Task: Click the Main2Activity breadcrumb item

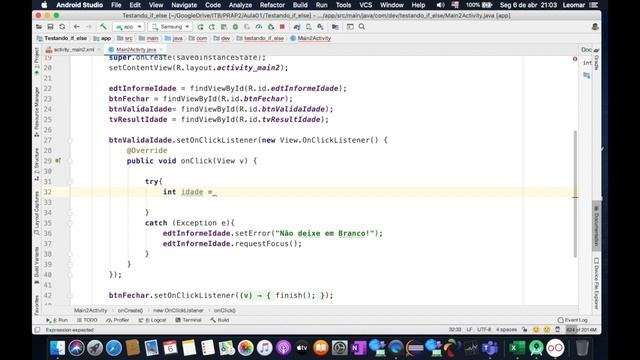Action: (x=311, y=38)
